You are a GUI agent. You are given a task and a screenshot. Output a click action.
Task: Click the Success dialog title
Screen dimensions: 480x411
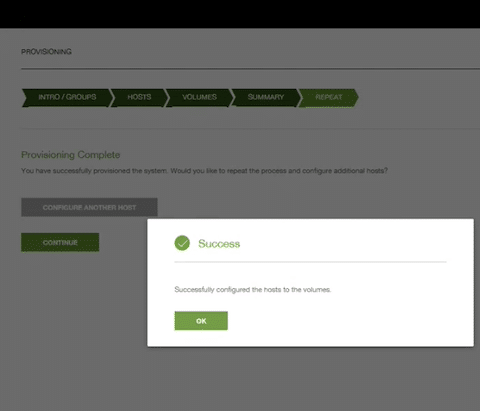(x=219, y=244)
